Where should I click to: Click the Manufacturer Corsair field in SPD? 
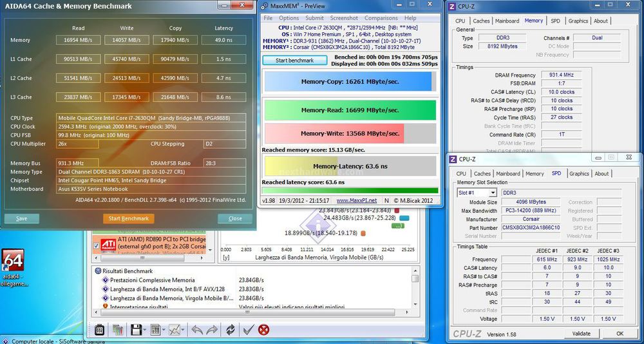531,219
